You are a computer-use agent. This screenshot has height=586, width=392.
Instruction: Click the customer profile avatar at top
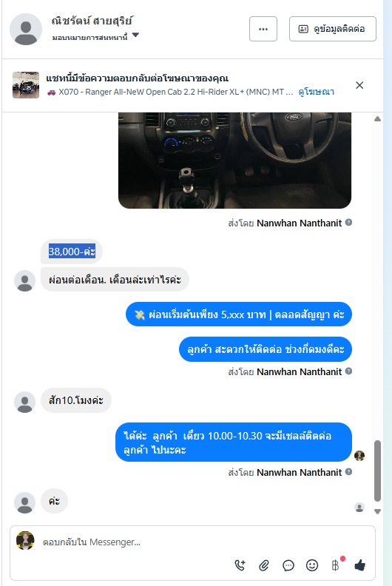click(x=26, y=29)
